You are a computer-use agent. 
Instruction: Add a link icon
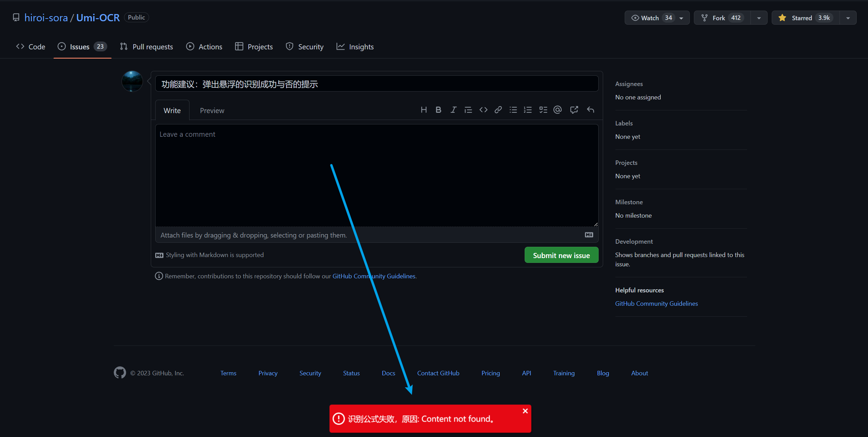coord(498,110)
